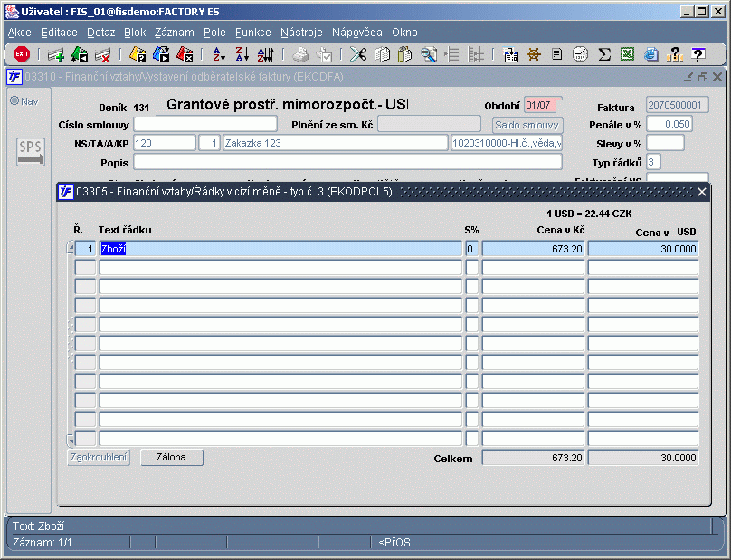Close the EKODPOL5 dialog window
Screen dimensions: 731x560
pos(702,192)
